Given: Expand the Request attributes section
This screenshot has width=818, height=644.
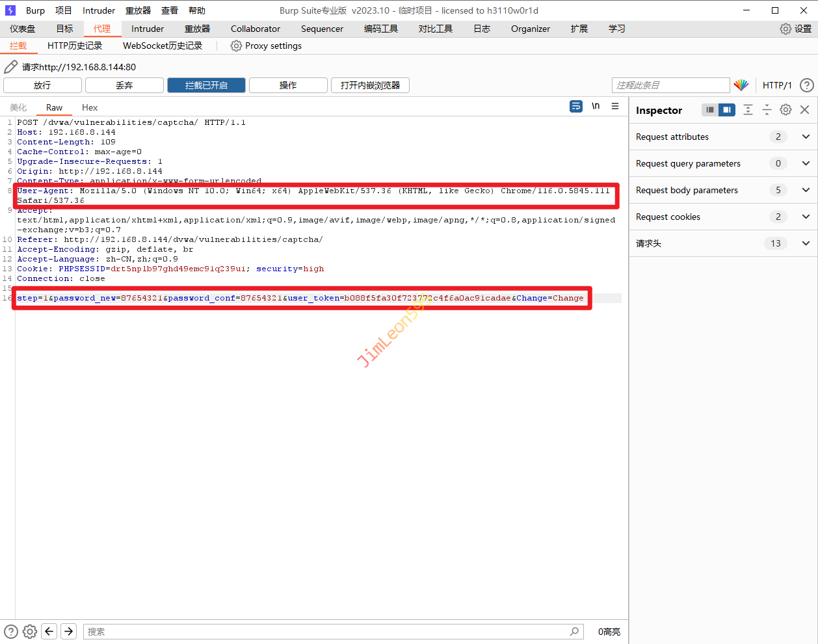Looking at the screenshot, I should 806,137.
